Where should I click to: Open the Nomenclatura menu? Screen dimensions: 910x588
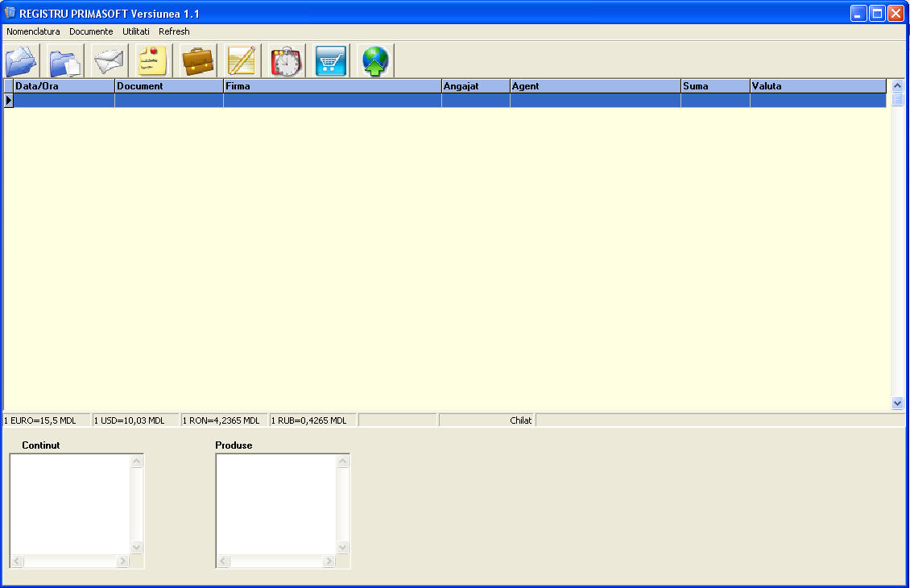pos(33,31)
